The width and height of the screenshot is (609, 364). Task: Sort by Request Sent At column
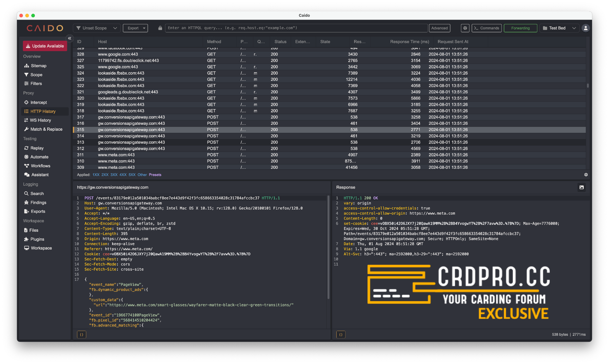click(453, 42)
